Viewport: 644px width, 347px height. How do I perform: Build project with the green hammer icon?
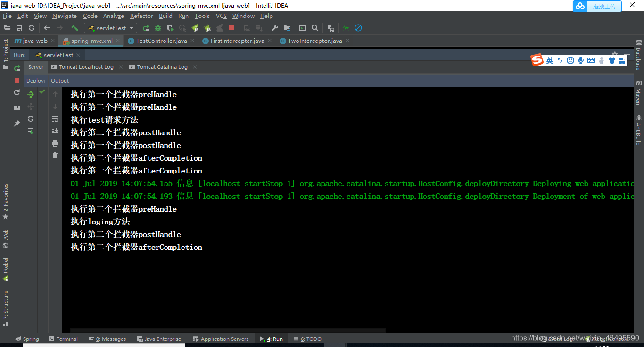(x=74, y=28)
